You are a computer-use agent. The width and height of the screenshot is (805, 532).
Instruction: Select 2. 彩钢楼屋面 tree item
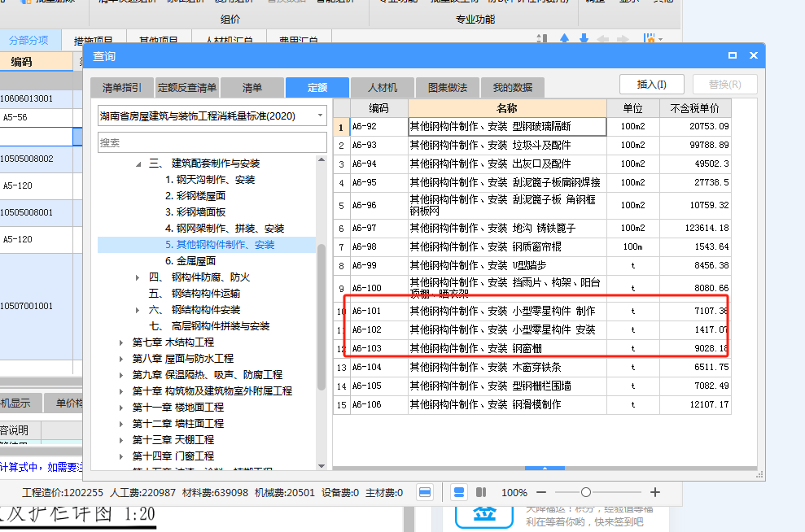click(x=195, y=196)
